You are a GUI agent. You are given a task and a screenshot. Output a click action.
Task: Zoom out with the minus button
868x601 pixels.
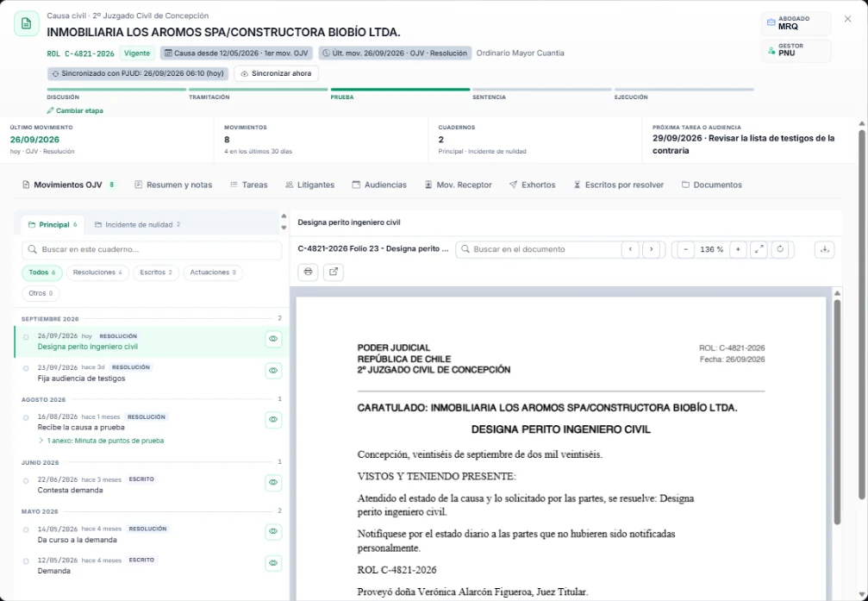point(685,249)
